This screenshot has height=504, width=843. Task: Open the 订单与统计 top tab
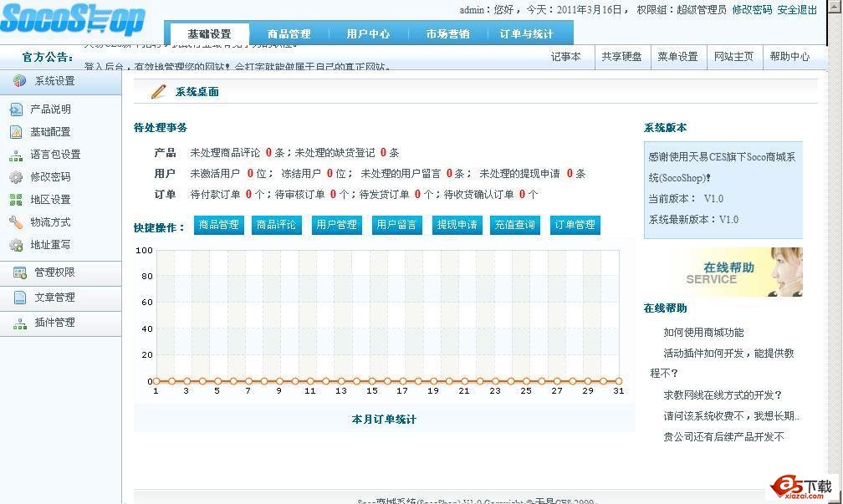coord(526,34)
